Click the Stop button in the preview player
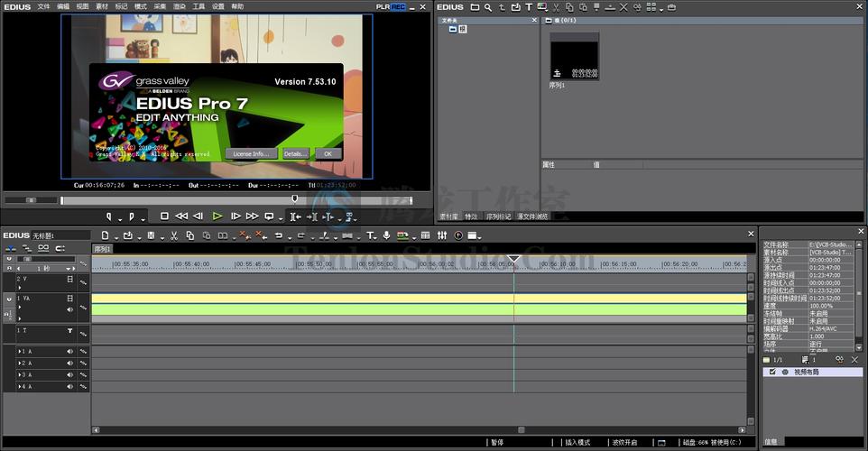The width and height of the screenshot is (868, 451). (x=164, y=216)
